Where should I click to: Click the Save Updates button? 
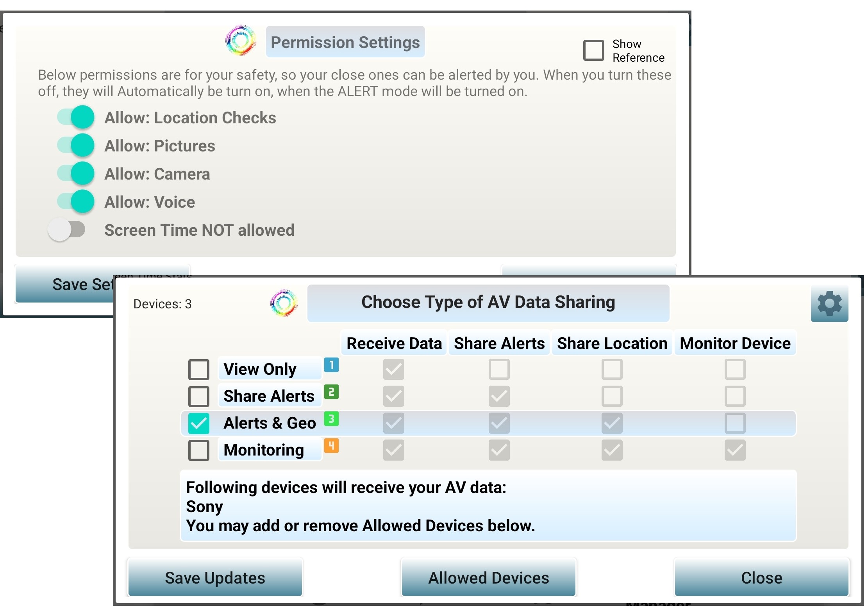pos(215,578)
